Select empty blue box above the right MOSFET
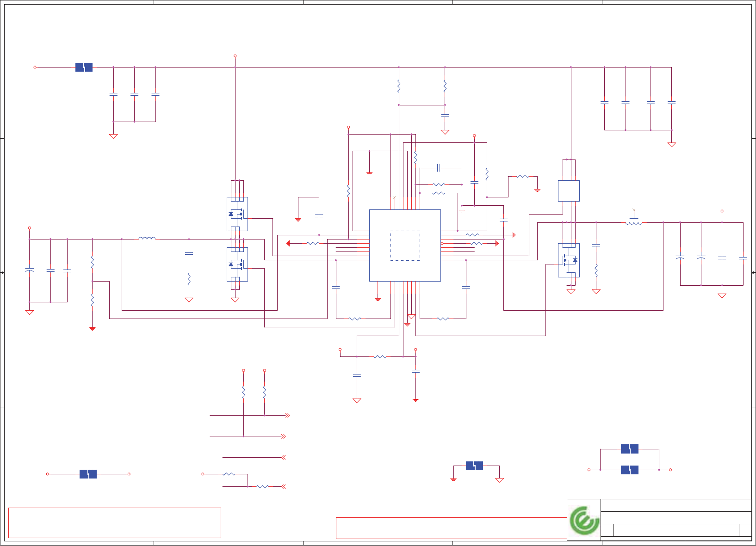This screenshot has width=756, height=546. [569, 191]
